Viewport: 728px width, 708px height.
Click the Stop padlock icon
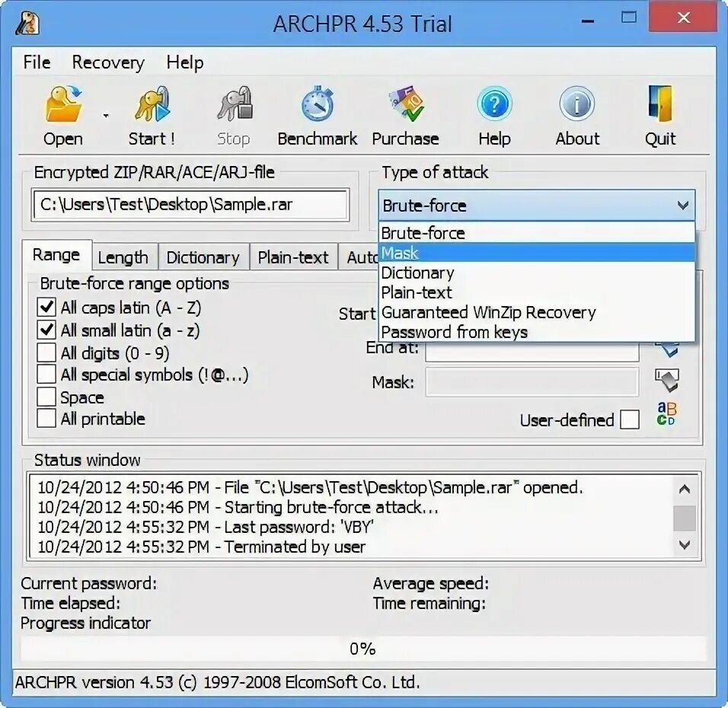pyautogui.click(x=235, y=104)
